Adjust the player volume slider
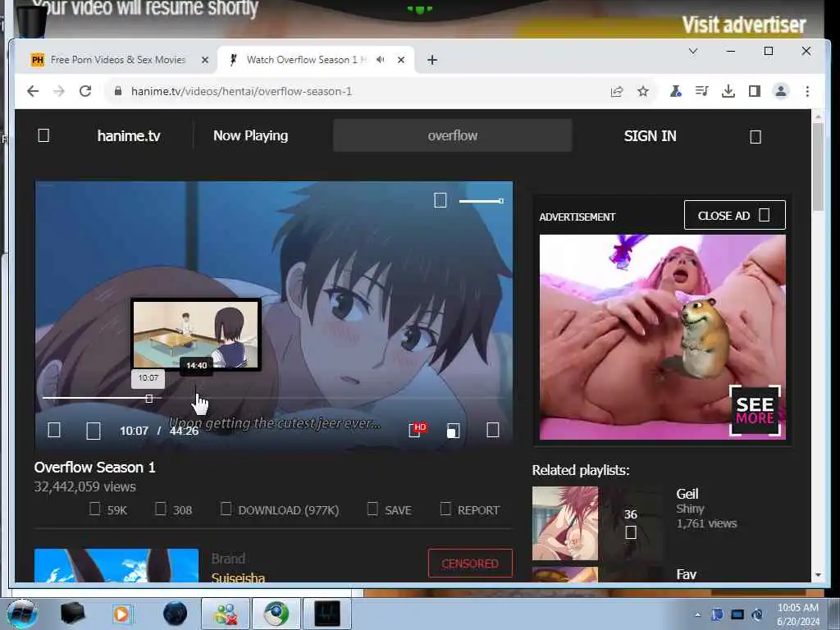This screenshot has width=840, height=630. 481,201
